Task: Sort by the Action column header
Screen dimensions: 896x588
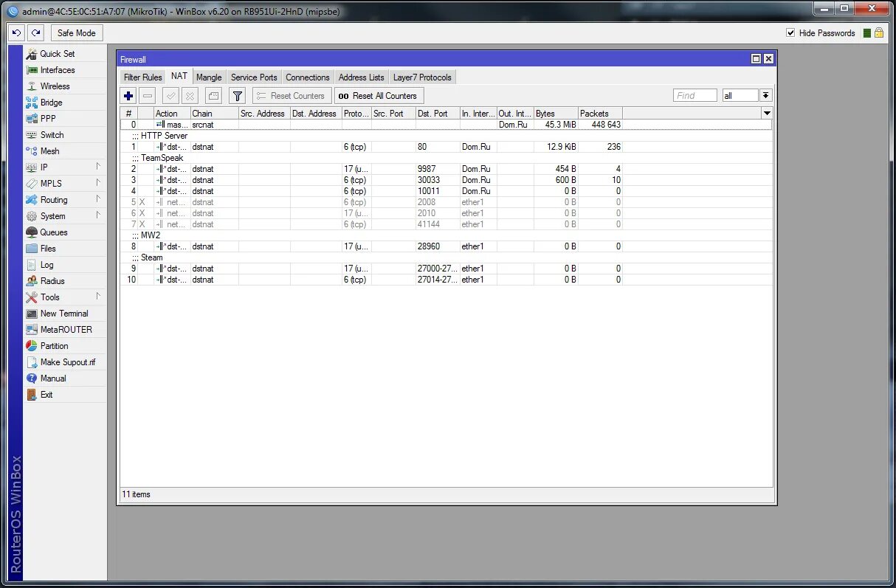Action: (172, 113)
